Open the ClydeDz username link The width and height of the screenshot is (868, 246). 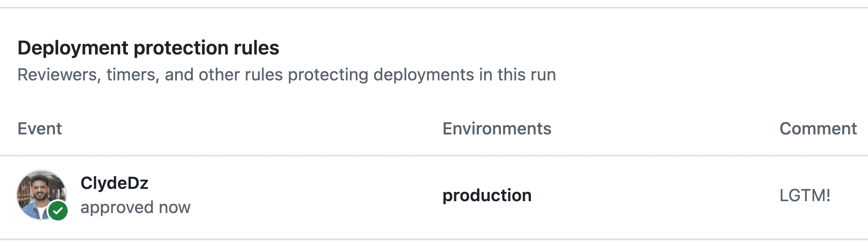tap(114, 183)
